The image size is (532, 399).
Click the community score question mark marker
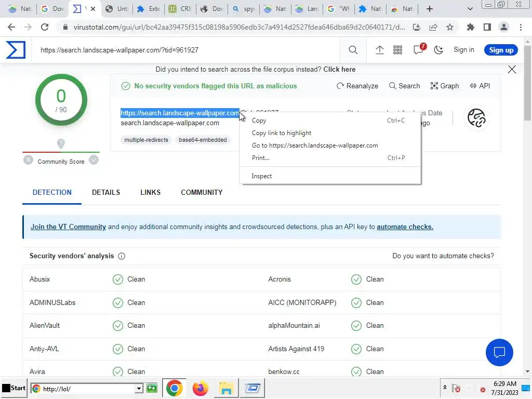click(x=61, y=144)
